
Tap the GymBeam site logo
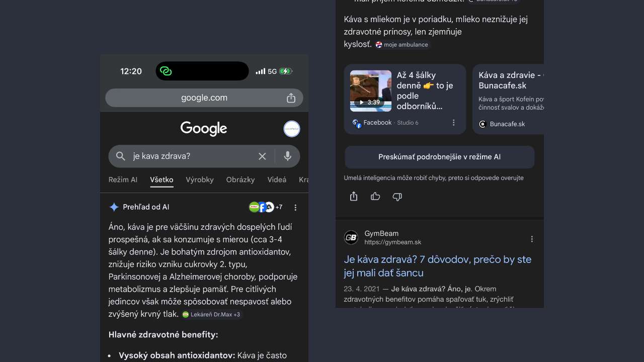(351, 238)
